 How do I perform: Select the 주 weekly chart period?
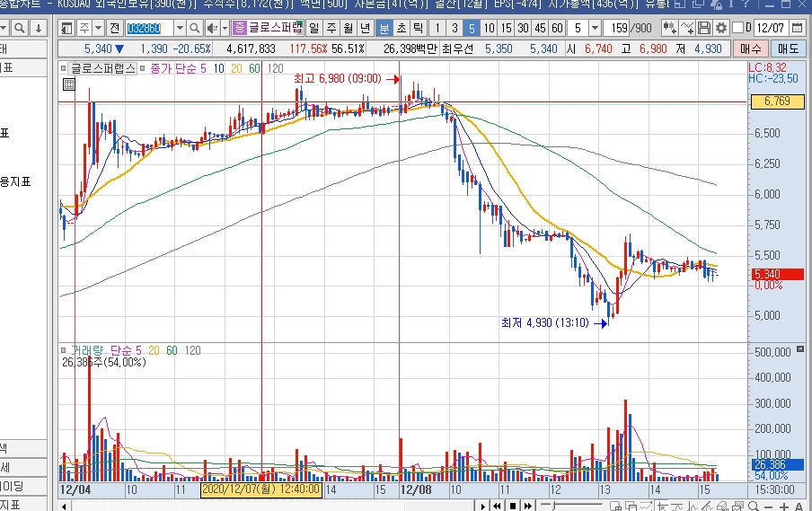click(x=331, y=28)
